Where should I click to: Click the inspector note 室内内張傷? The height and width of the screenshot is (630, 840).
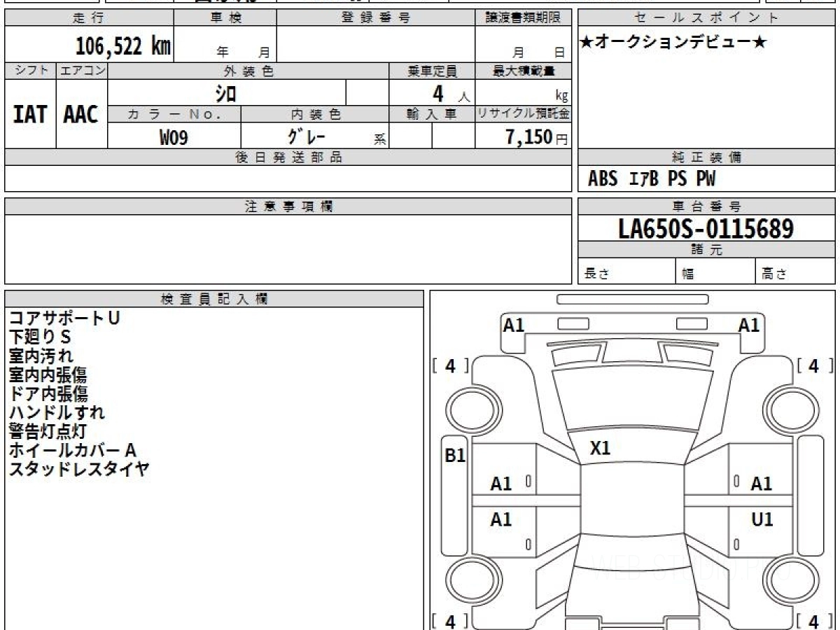pos(48,374)
